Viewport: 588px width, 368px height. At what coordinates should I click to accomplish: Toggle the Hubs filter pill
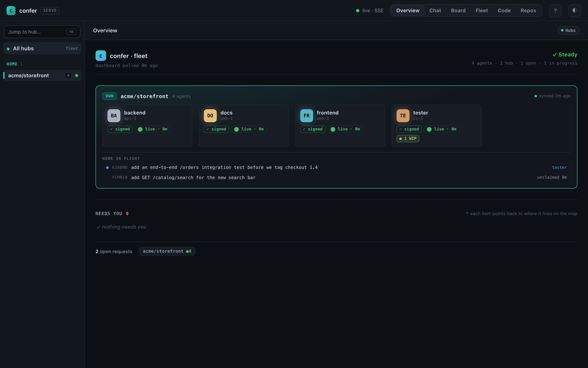tap(569, 30)
